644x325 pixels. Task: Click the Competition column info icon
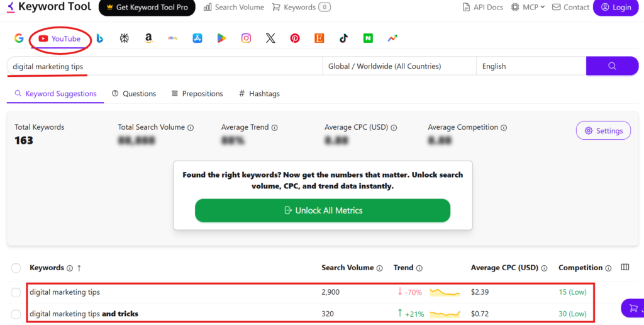coord(608,268)
